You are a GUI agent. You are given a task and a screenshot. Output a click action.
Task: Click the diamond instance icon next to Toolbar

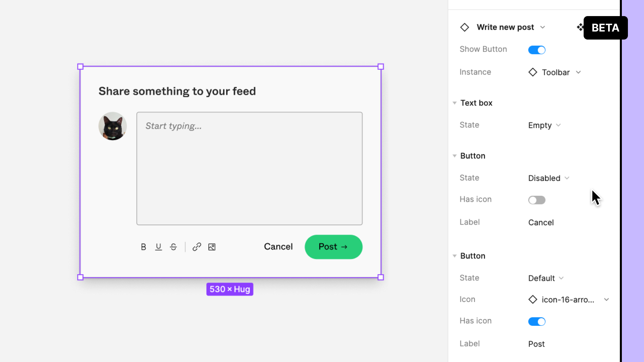tap(533, 72)
